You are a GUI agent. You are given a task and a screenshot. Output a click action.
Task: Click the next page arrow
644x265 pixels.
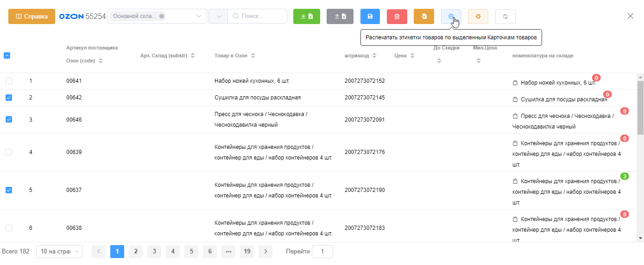[x=265, y=252]
